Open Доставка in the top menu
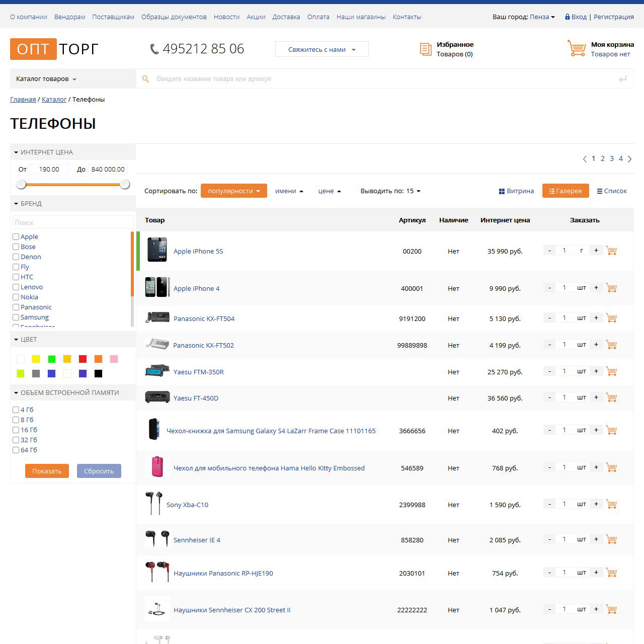Screen dimensions: 644x644 tap(286, 17)
